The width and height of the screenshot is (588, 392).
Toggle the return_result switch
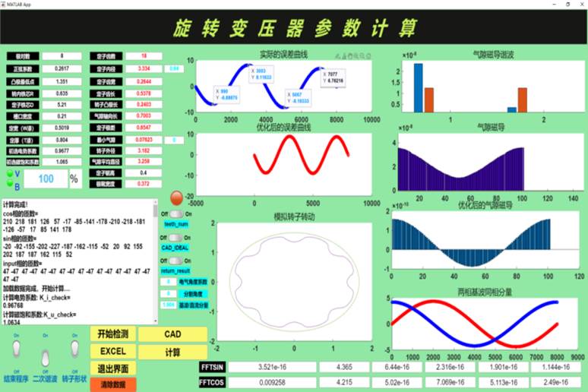point(175,261)
